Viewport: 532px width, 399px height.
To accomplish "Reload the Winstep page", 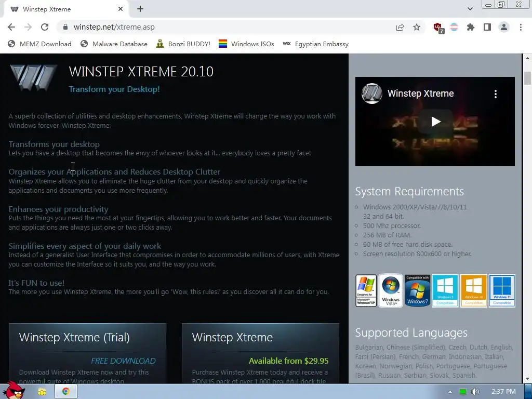I will pos(45,27).
